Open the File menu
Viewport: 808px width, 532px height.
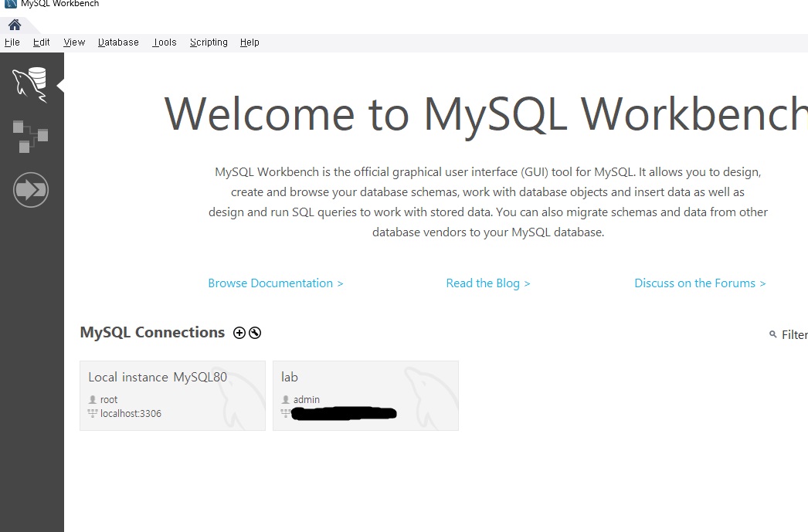12,42
